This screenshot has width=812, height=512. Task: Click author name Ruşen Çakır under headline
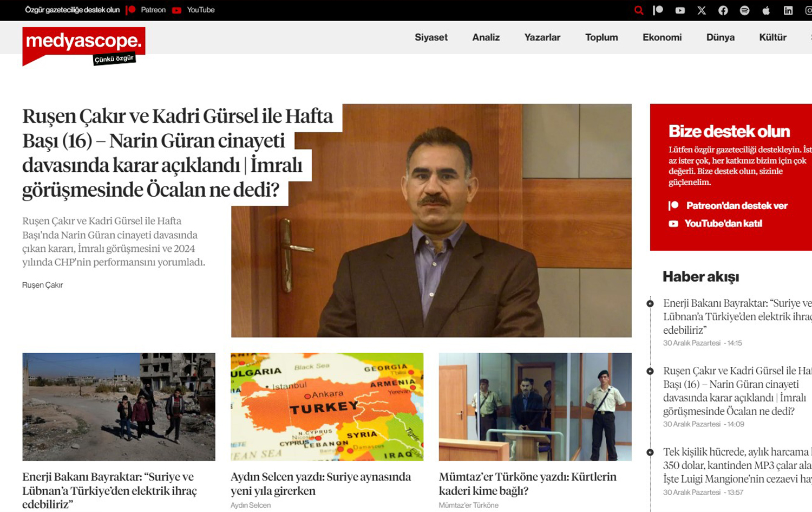[x=42, y=285]
